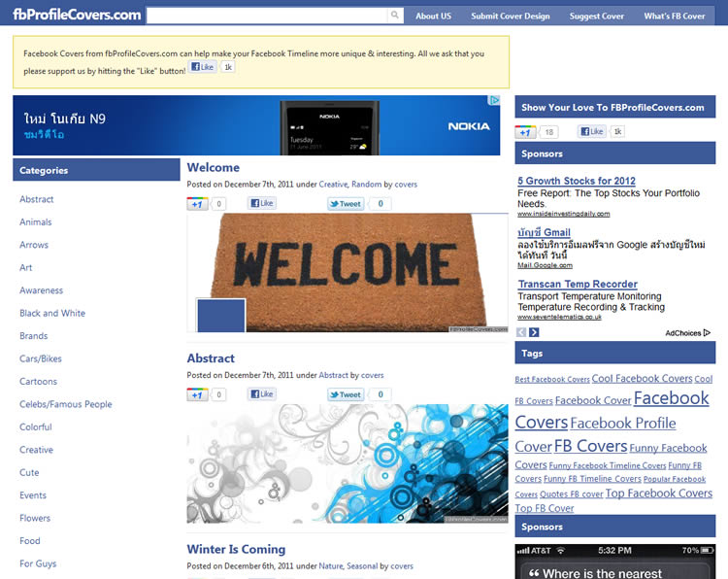
Task: Click into the search text field
Action: pyautogui.click(x=267, y=16)
